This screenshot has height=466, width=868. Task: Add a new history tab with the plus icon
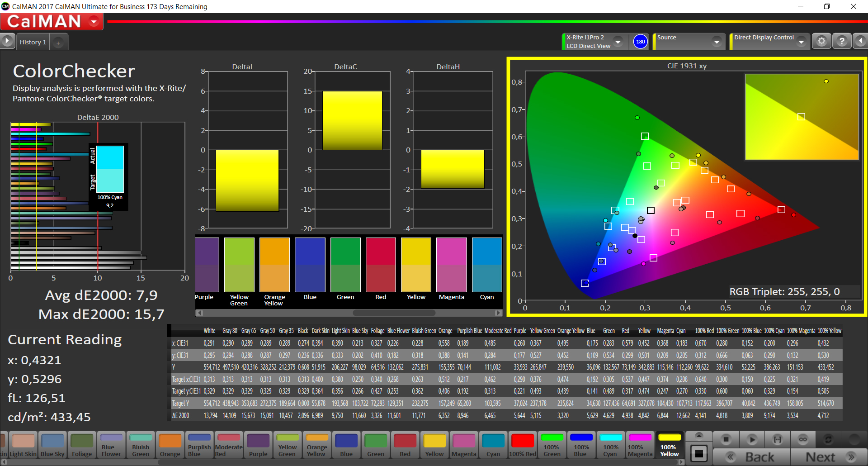tap(58, 43)
